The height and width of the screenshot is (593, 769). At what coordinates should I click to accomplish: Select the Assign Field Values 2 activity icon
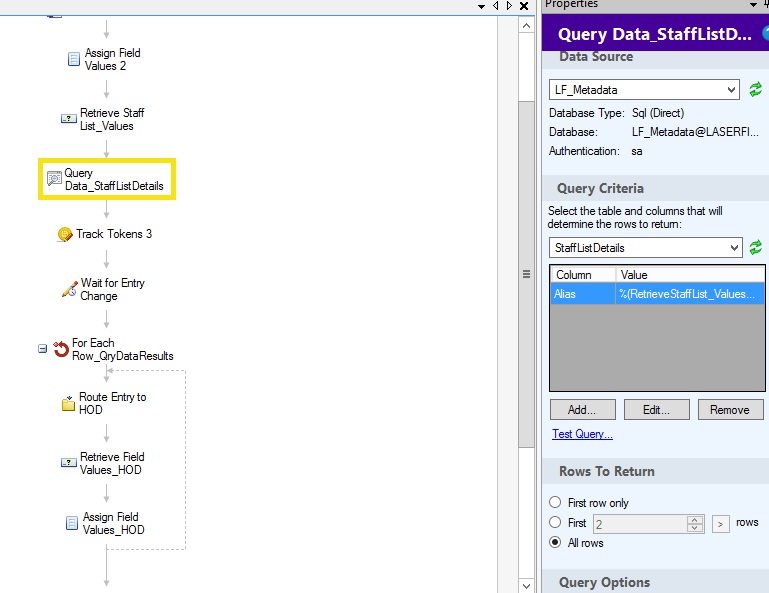pyautogui.click(x=73, y=59)
